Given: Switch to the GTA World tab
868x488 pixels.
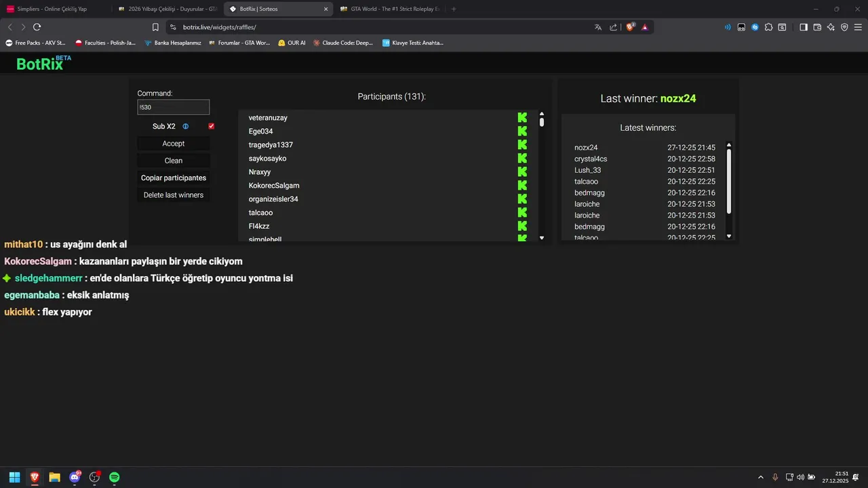Looking at the screenshot, I should 389,9.
